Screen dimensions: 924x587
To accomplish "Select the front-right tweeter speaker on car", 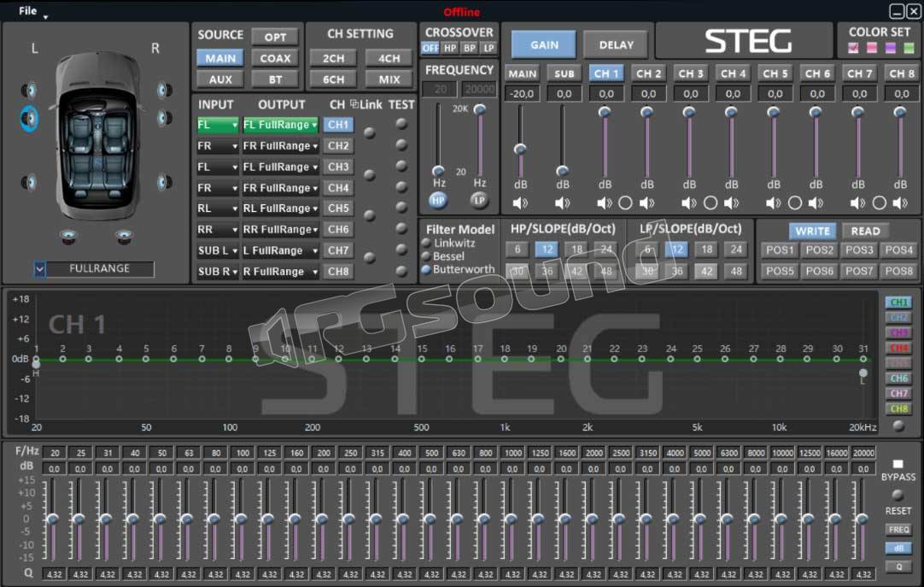I will pos(165,90).
